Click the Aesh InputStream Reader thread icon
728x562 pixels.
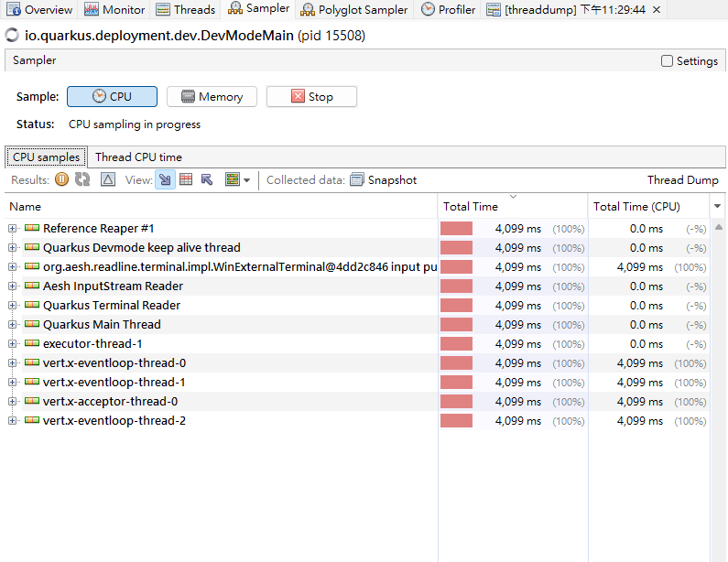click(x=31, y=286)
